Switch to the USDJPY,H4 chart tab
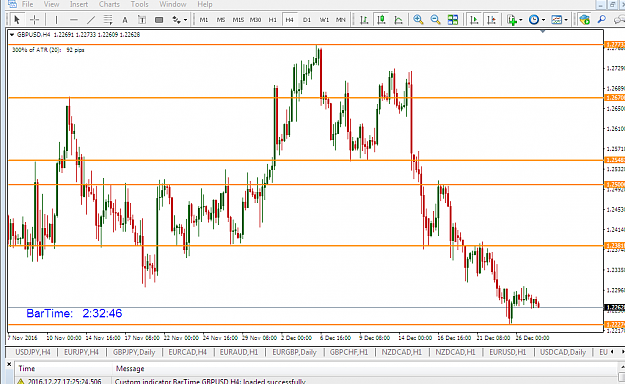This screenshot has height=384, width=625. click(x=33, y=352)
